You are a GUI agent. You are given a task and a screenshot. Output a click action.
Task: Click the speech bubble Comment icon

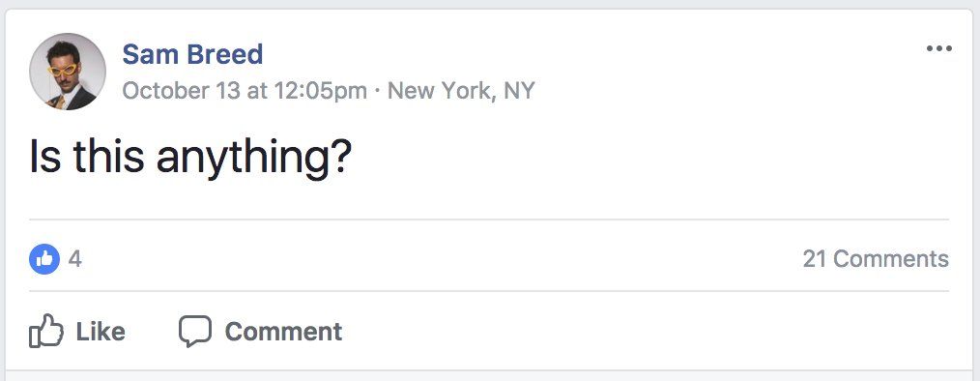[195, 331]
